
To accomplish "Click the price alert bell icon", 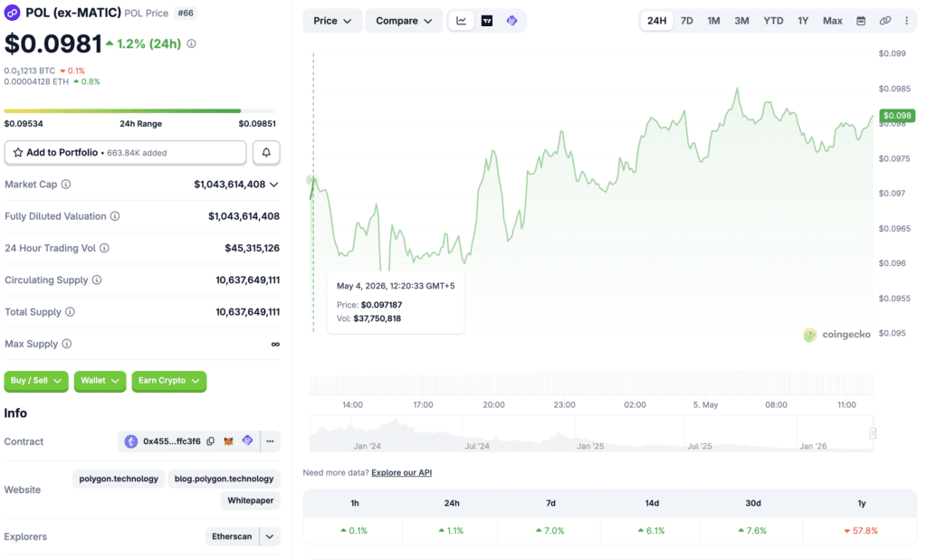I will coord(267,152).
